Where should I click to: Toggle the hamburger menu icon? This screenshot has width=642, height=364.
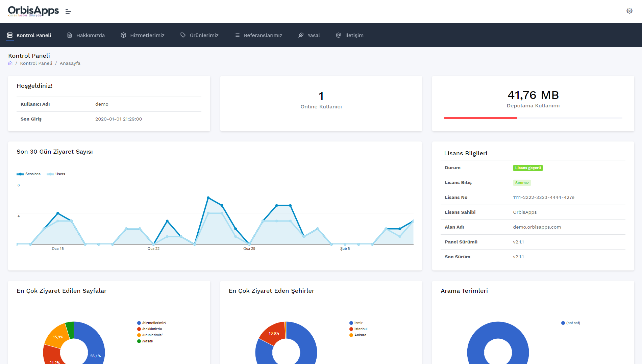68,11
